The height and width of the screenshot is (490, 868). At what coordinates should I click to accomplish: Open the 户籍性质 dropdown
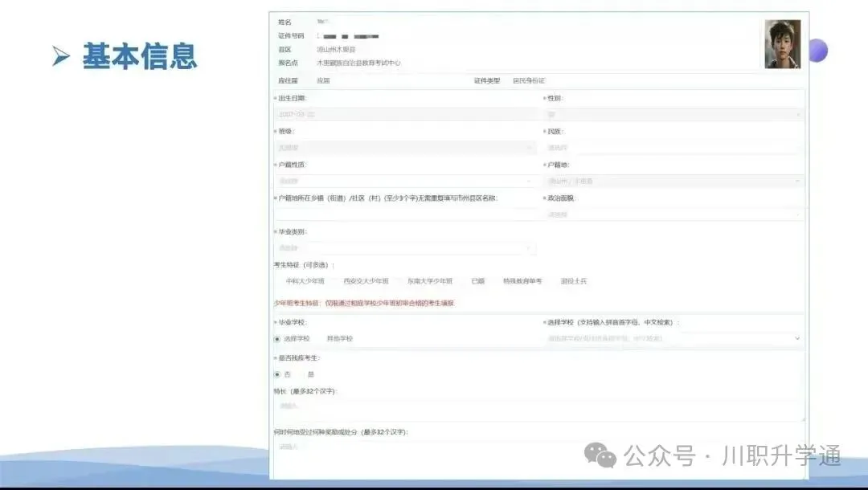pos(405,181)
